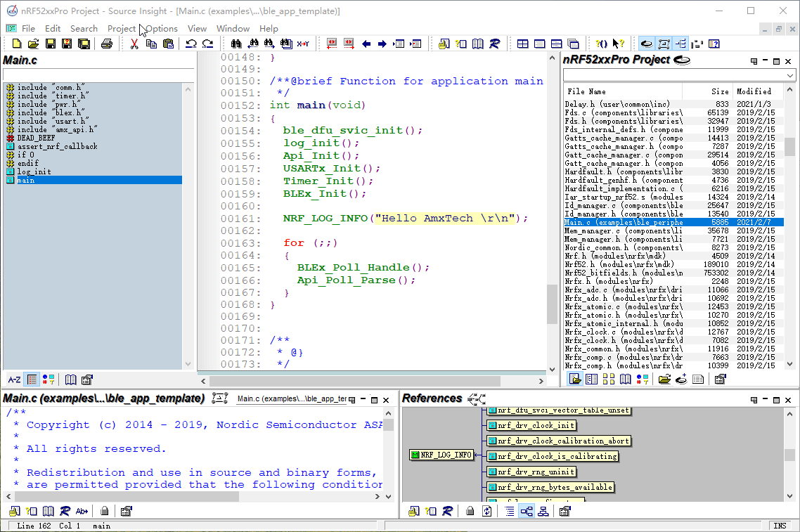Save the current file with floppy icon
This screenshot has width=800, height=532.
click(51, 44)
